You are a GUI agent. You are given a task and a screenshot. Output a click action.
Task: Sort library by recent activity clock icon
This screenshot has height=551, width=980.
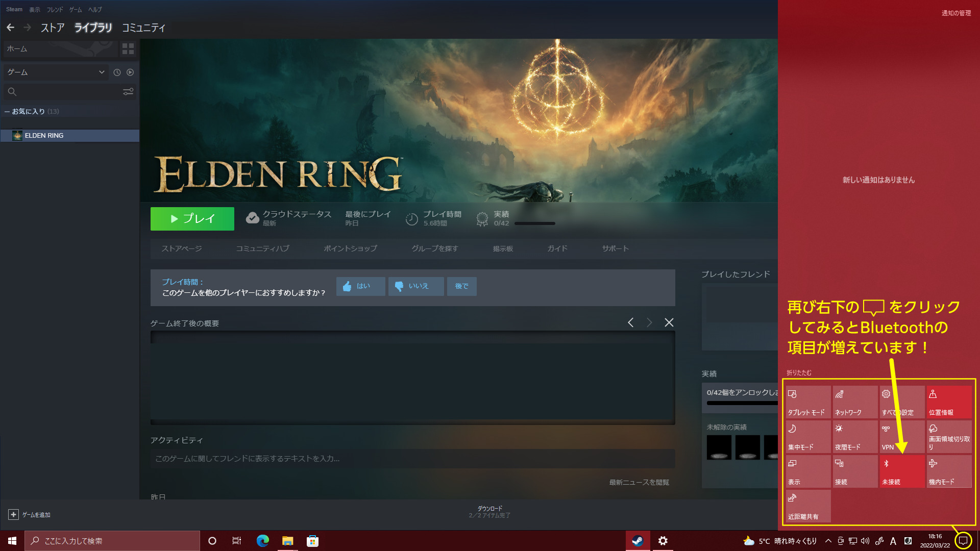coord(117,72)
